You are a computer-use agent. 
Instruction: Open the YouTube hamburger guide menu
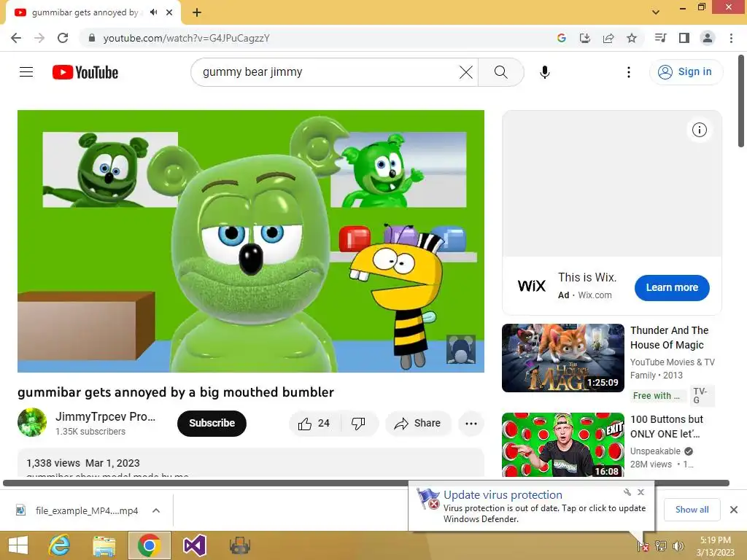26,72
